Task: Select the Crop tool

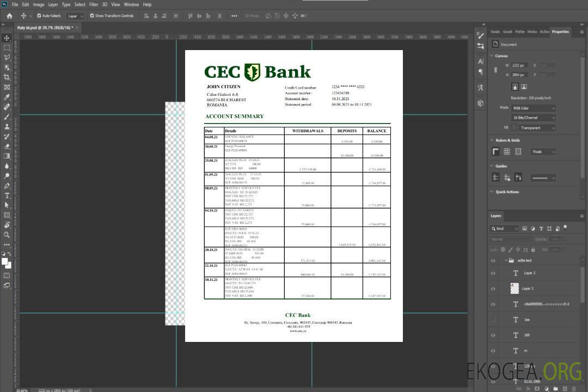Action: point(7,77)
